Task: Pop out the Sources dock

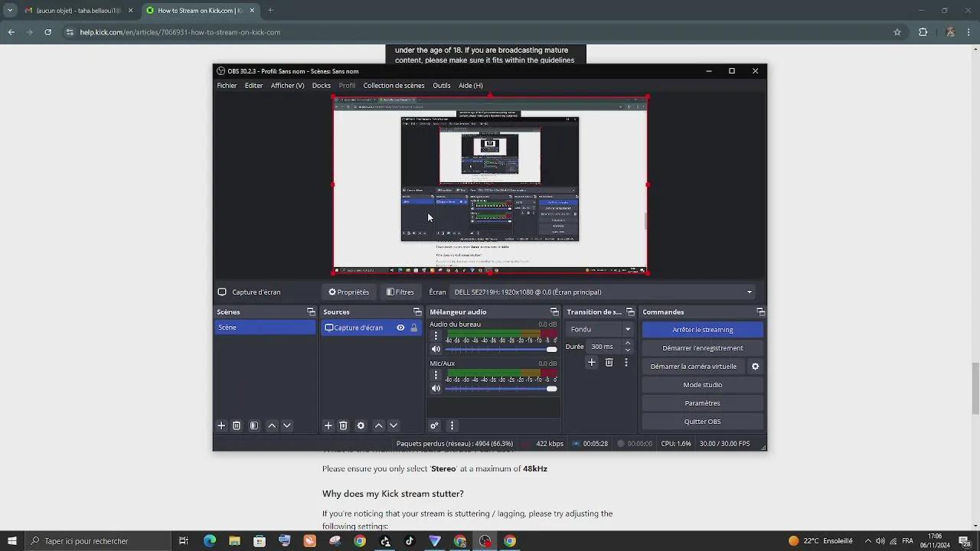Action: 417,311
